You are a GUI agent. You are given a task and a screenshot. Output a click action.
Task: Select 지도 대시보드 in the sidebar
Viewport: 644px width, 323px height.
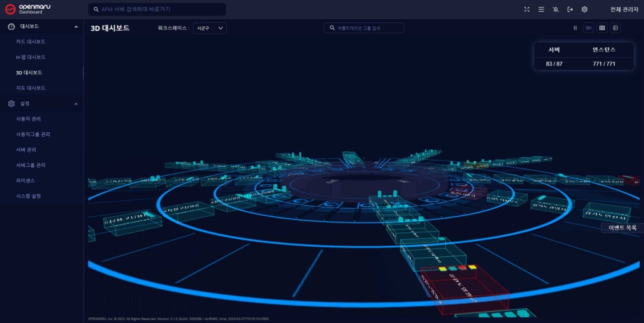31,88
